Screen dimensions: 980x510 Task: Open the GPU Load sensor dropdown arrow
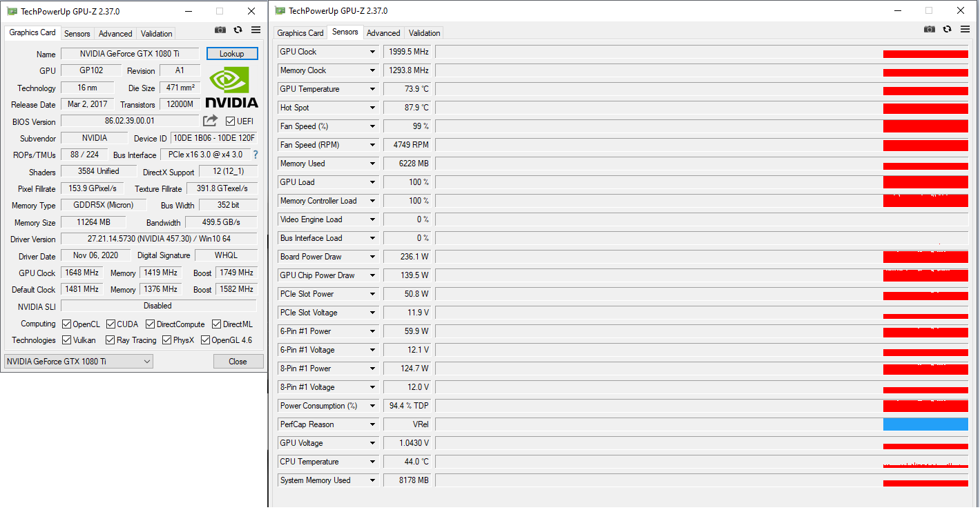(x=373, y=182)
